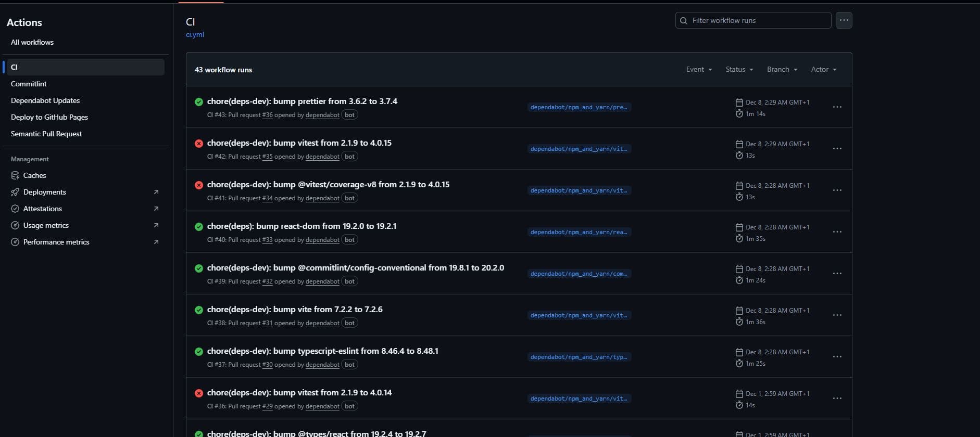Click the success icon for commitlint config-conventional run

(199, 268)
